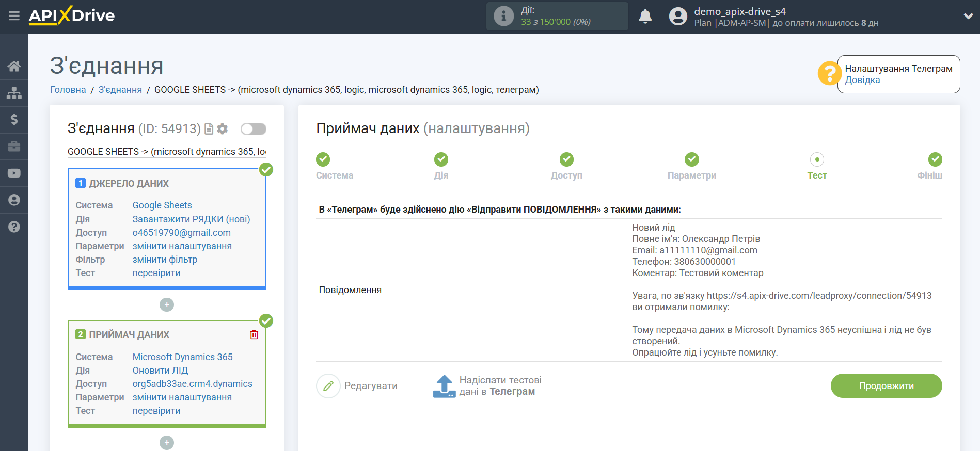Open billing dollar icon in sidebar
The height and width of the screenshot is (451, 980).
point(14,120)
